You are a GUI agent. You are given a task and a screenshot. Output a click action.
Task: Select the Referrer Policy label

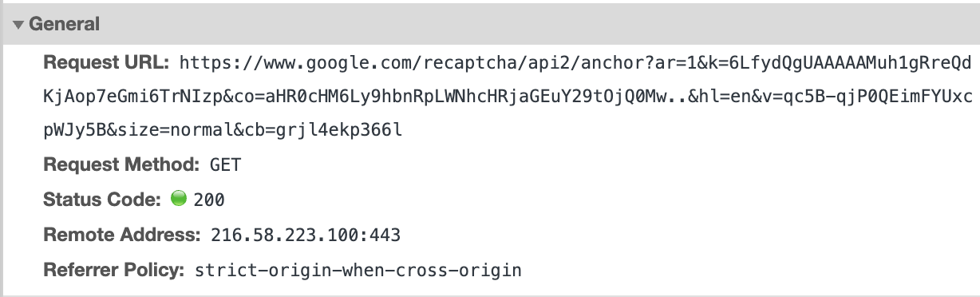pos(113,269)
